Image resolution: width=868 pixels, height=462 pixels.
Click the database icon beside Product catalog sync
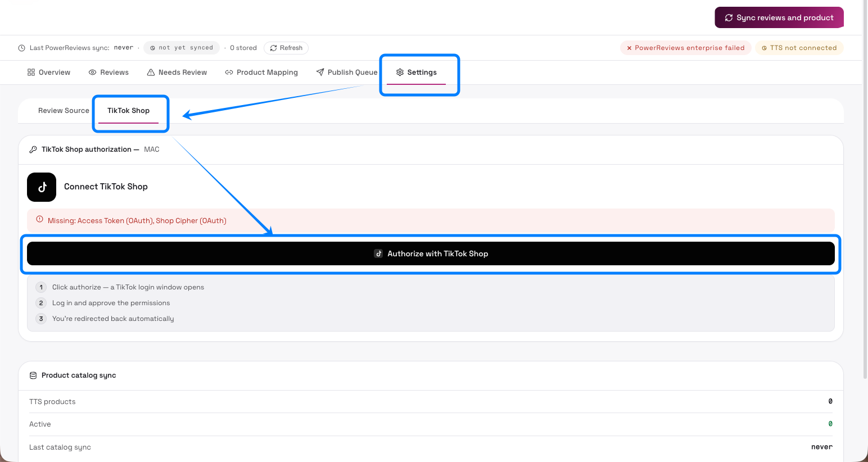tap(33, 375)
